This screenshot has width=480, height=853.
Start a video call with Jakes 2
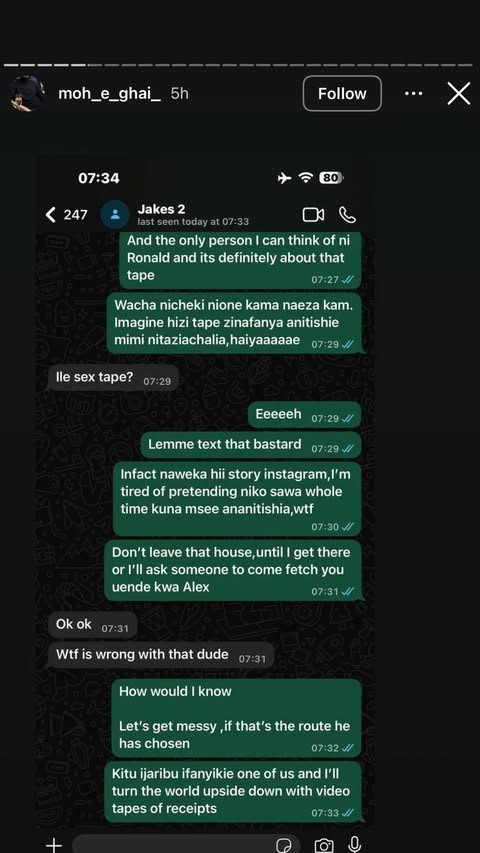[x=313, y=215]
